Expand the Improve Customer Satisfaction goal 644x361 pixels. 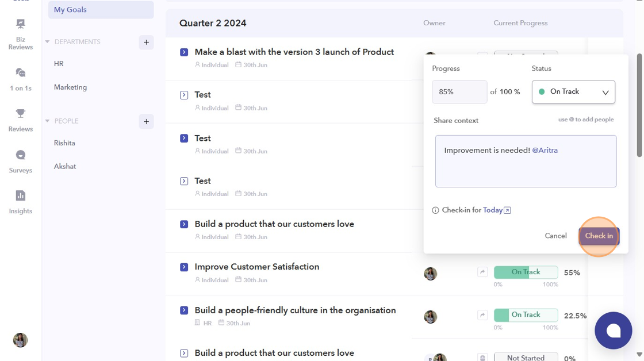tap(184, 267)
